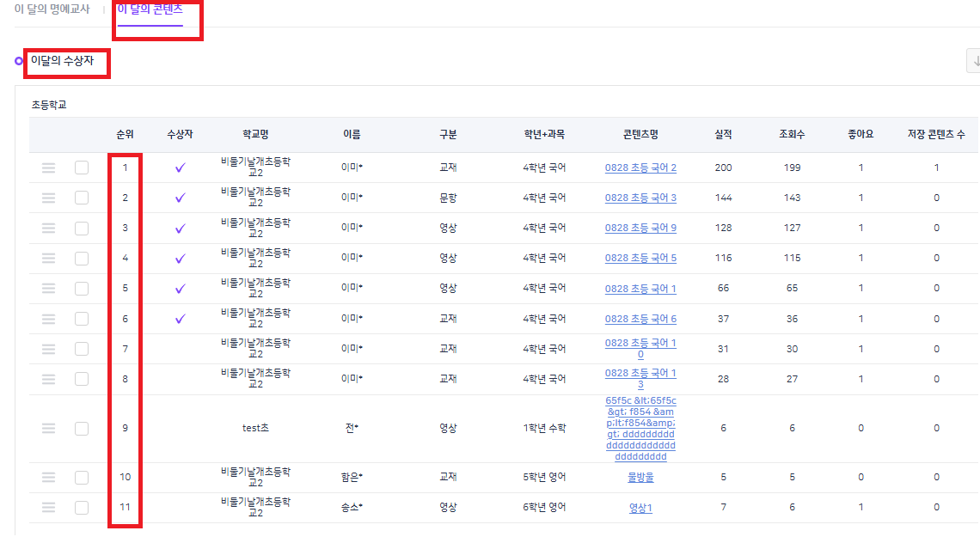Open the 물방울 content link
The height and width of the screenshot is (543, 980).
[640, 478]
